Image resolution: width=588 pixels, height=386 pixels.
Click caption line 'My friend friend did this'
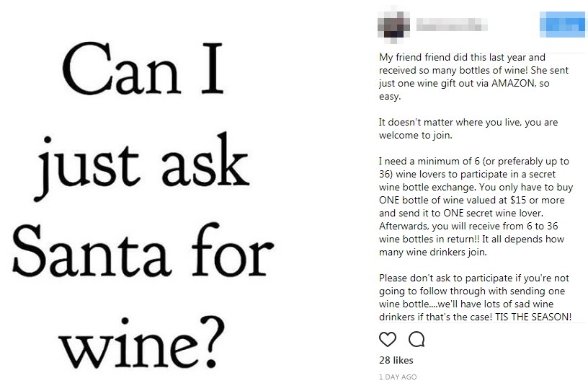pyautogui.click(x=462, y=57)
